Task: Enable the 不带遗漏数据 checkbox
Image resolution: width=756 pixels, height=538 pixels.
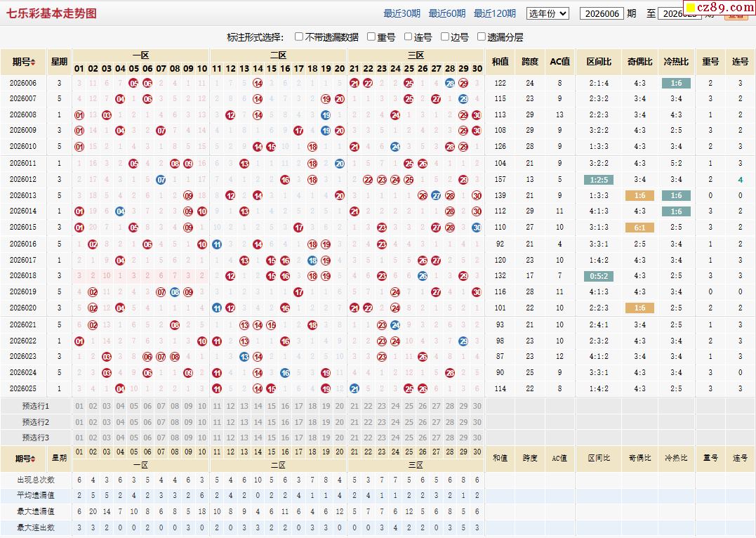Action: [299, 37]
